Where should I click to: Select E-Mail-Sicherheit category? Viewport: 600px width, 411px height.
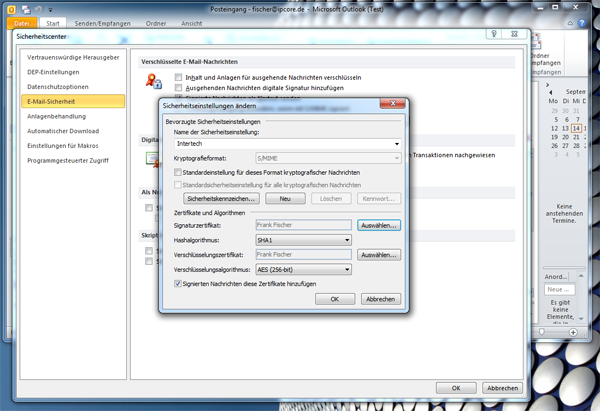tap(73, 101)
